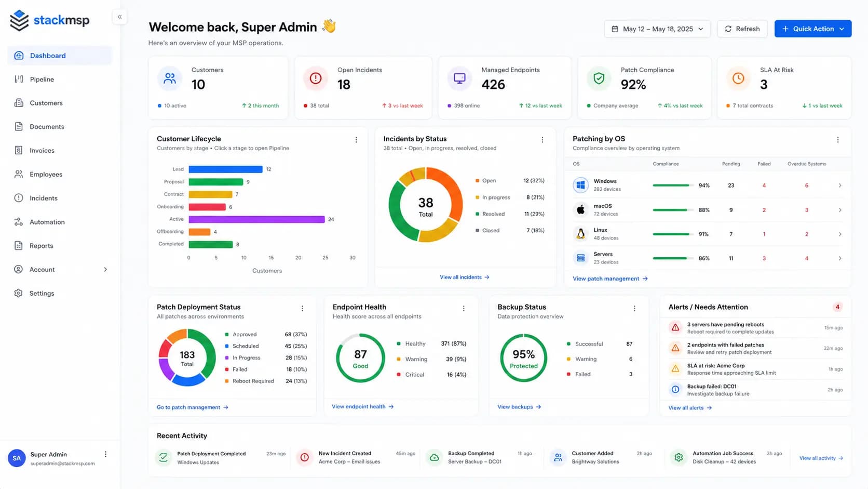Screen dimensions: 868x489
Task: Follow the View all alerts link
Action: (x=690, y=408)
